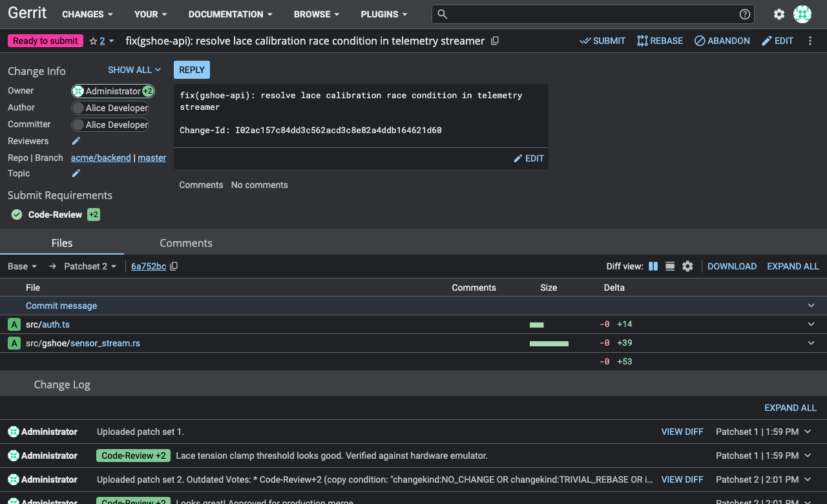
Task: Open the Changes dropdown menu
Action: click(87, 14)
